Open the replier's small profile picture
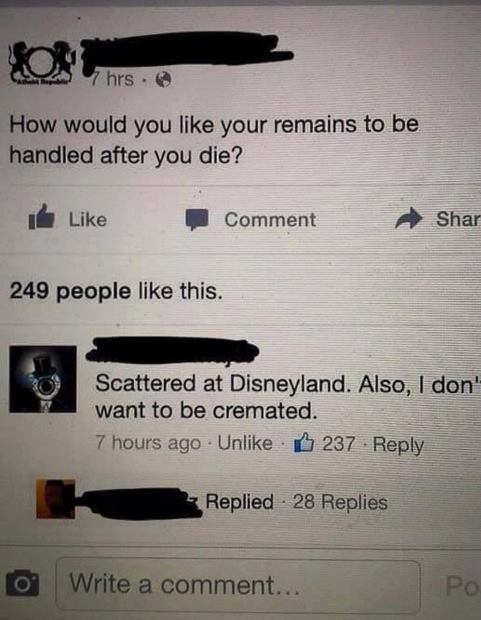Image resolution: width=481 pixels, height=620 pixels. click(55, 499)
